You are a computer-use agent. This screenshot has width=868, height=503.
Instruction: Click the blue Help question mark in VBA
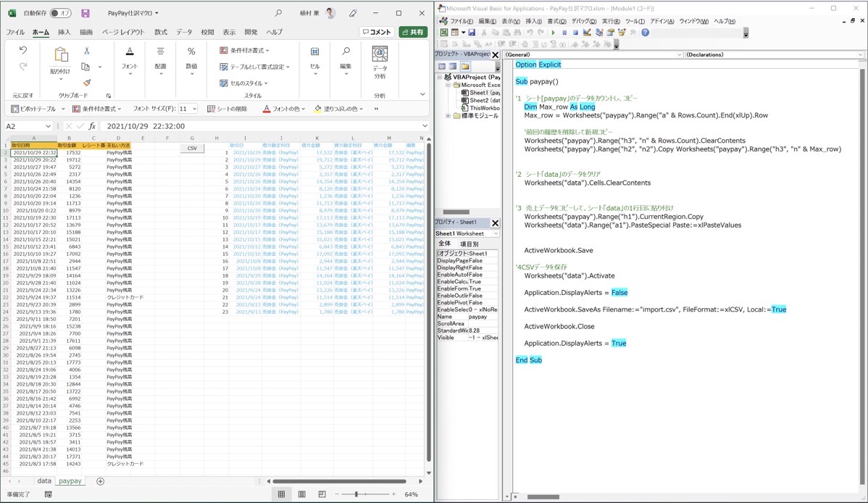[646, 33]
